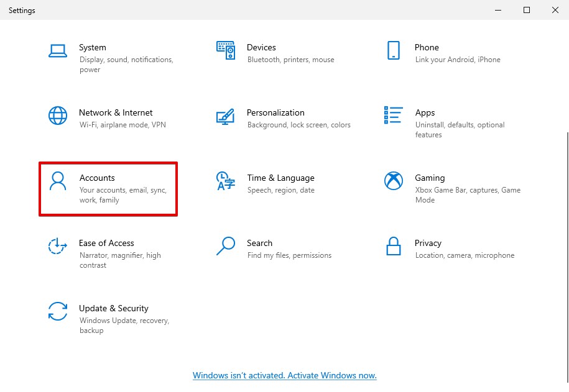
Task: Select the Time & Language icon
Action: 225,181
